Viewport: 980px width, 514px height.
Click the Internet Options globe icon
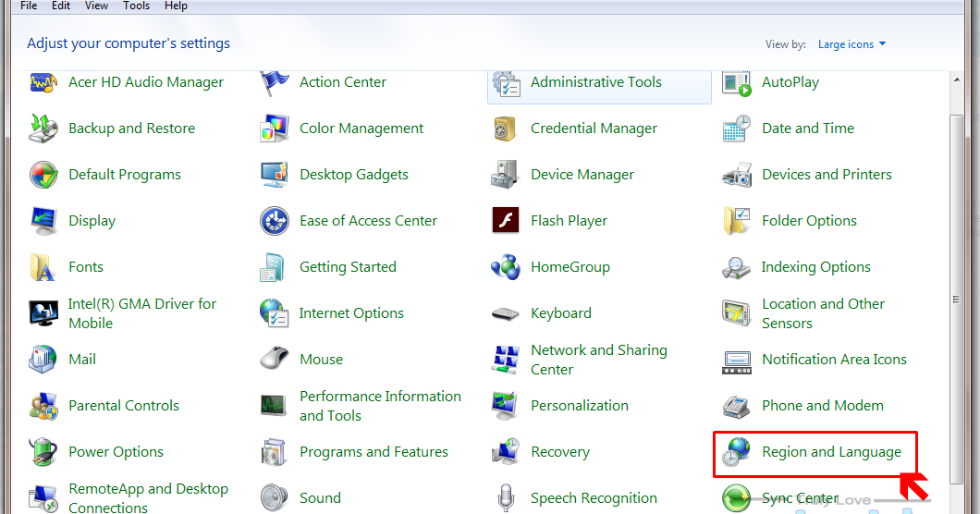coord(275,313)
